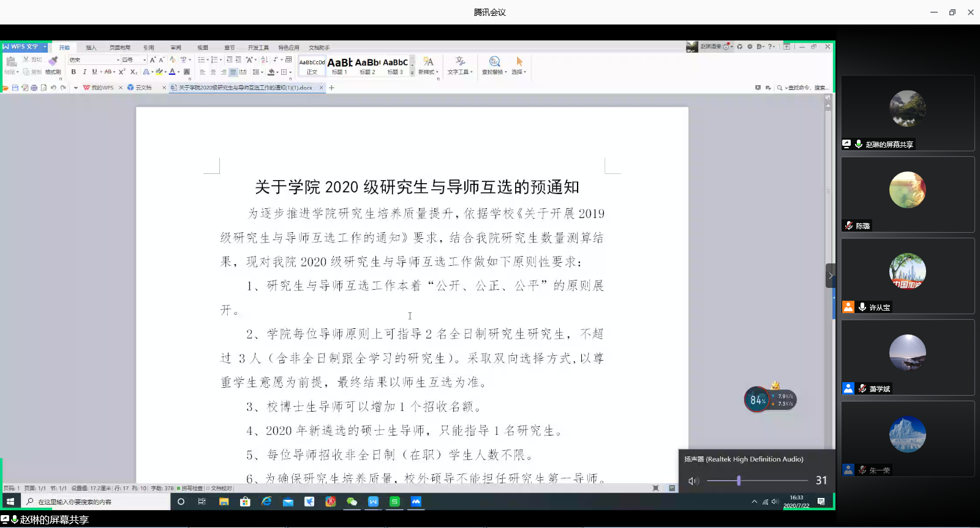Expand the bullet list dropdown arrow
980x528 pixels.
(x=208, y=60)
